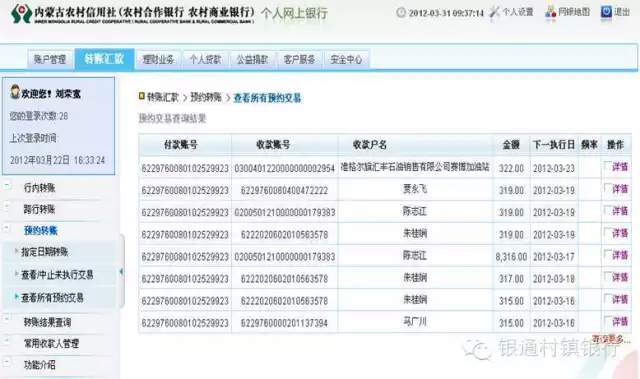Open 详情 link for 322.00 row
The image size is (640, 379).
pos(620,166)
